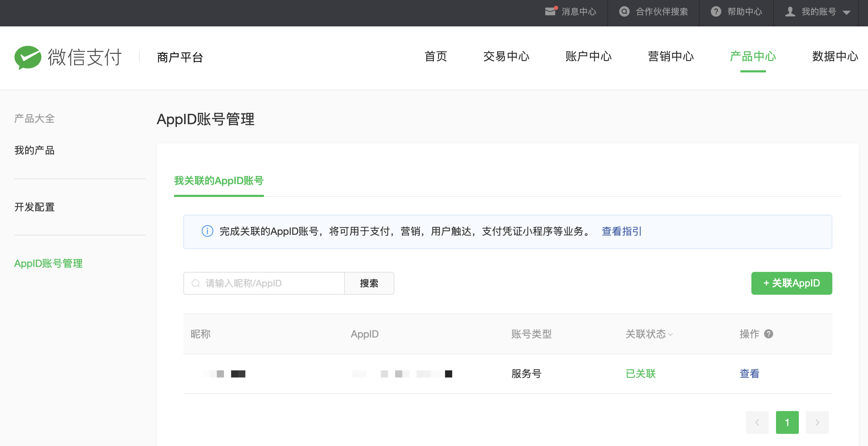Click the + 关联AppID button

[792, 283]
